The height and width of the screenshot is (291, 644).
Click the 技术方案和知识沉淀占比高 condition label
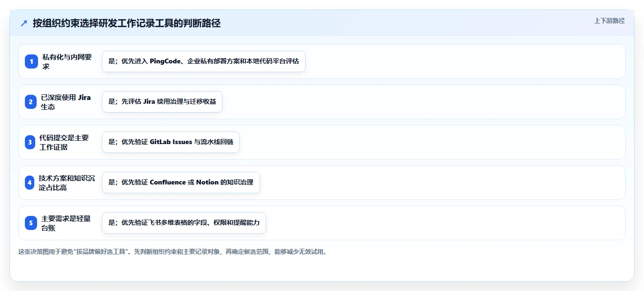[67, 183]
